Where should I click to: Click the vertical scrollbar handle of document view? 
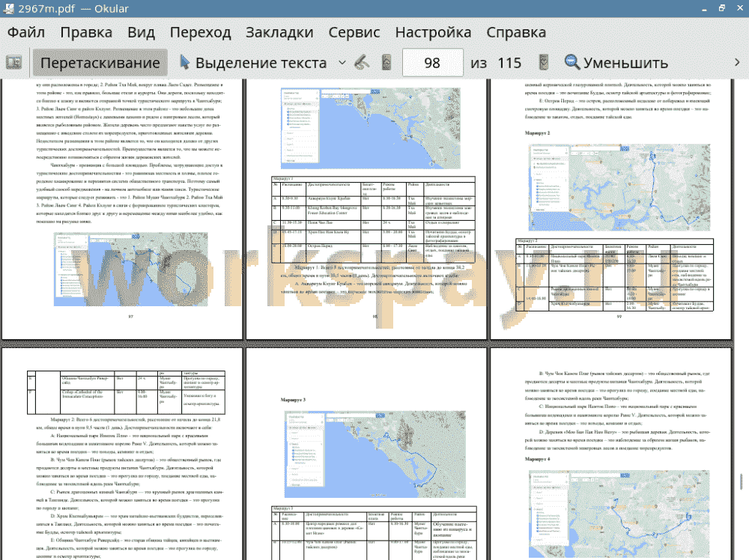point(741,481)
